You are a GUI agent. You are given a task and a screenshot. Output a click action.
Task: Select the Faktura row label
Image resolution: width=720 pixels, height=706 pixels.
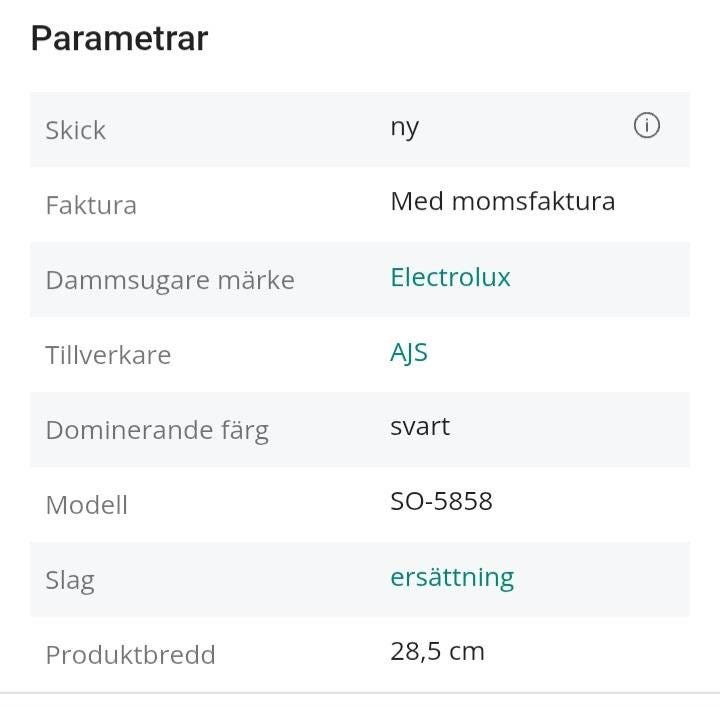pyautogui.click(x=91, y=205)
